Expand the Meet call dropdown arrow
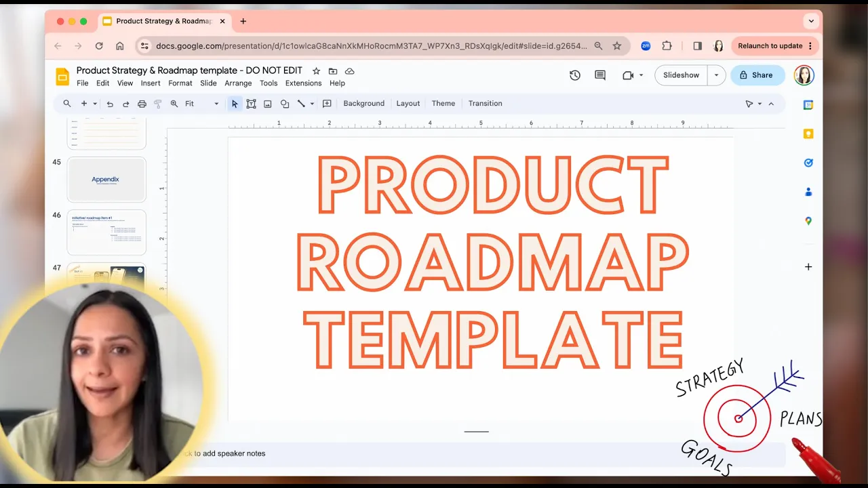The width and height of the screenshot is (868, 488). pos(642,75)
